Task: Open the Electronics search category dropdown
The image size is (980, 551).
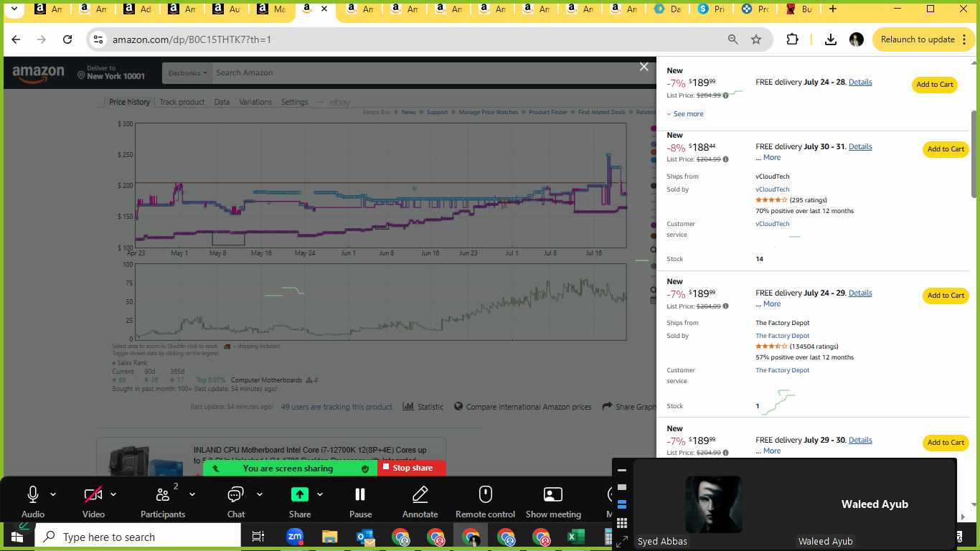Action: [x=187, y=72]
